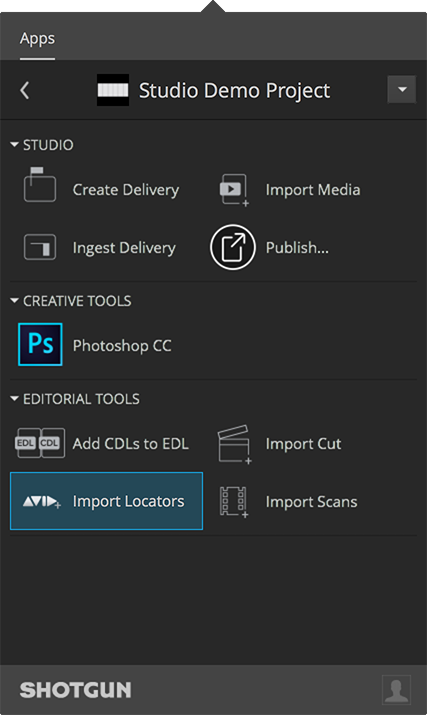
Task: Click the SHOTGUN logo in footer
Action: point(75,690)
